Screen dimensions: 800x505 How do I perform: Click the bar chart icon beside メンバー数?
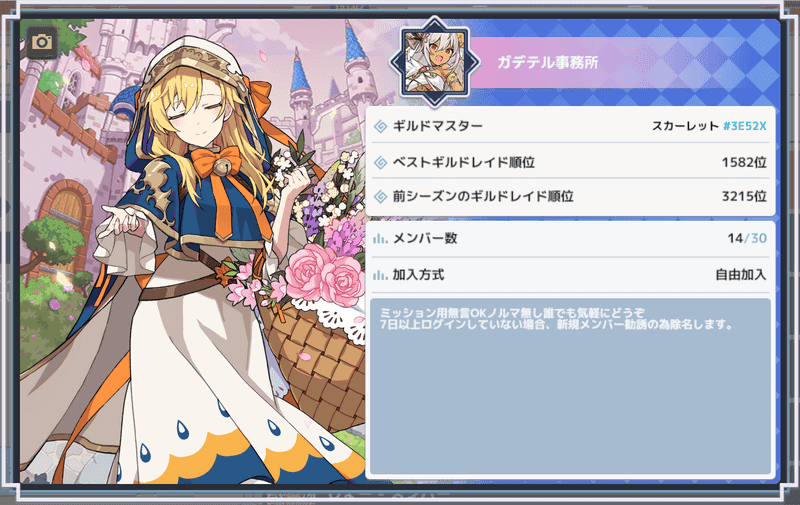pyautogui.click(x=380, y=238)
